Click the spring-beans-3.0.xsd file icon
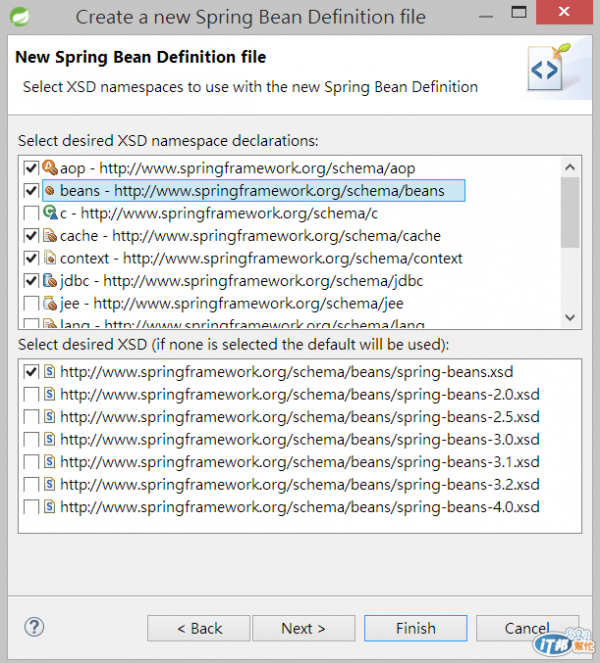The width and height of the screenshot is (600, 663). 50,439
